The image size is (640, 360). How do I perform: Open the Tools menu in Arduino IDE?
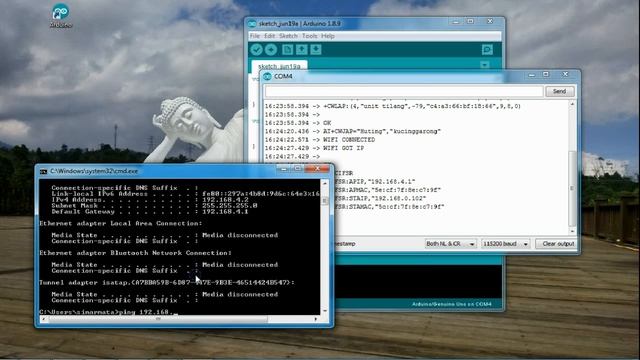309,36
